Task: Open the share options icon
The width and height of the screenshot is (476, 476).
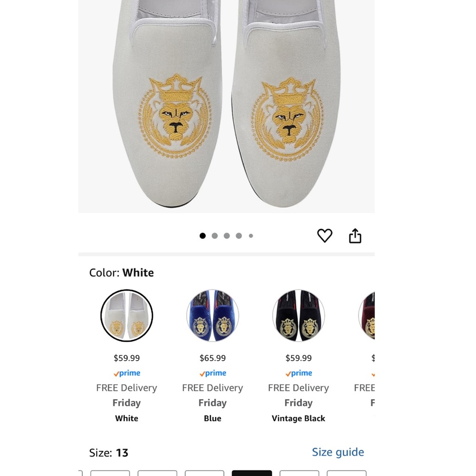Action: point(355,235)
